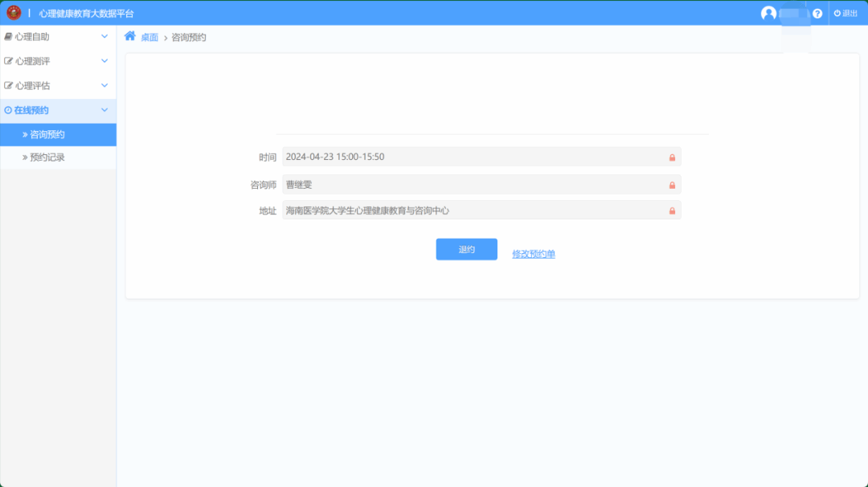Image resolution: width=868 pixels, height=487 pixels.
Task: Open 心理自助 sidebar menu
Action: [58, 36]
